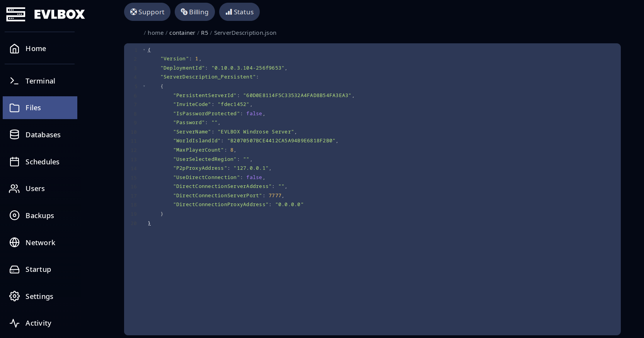Select Files in the sidebar
644x338 pixels.
click(40, 108)
